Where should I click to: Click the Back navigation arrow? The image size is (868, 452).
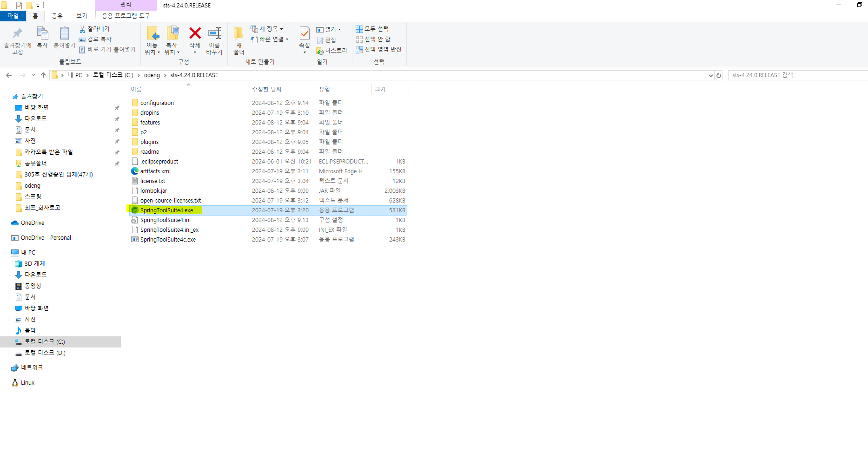9,75
